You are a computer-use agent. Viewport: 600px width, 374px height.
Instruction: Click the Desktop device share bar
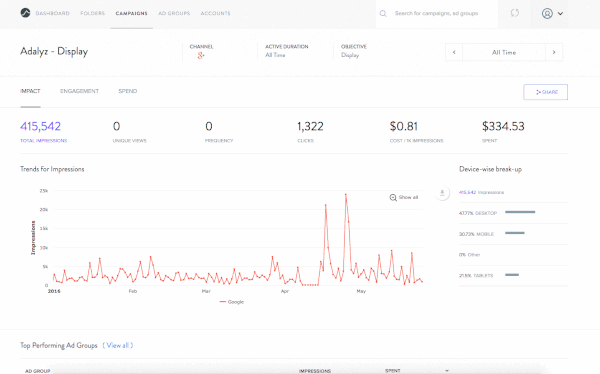[520, 212]
